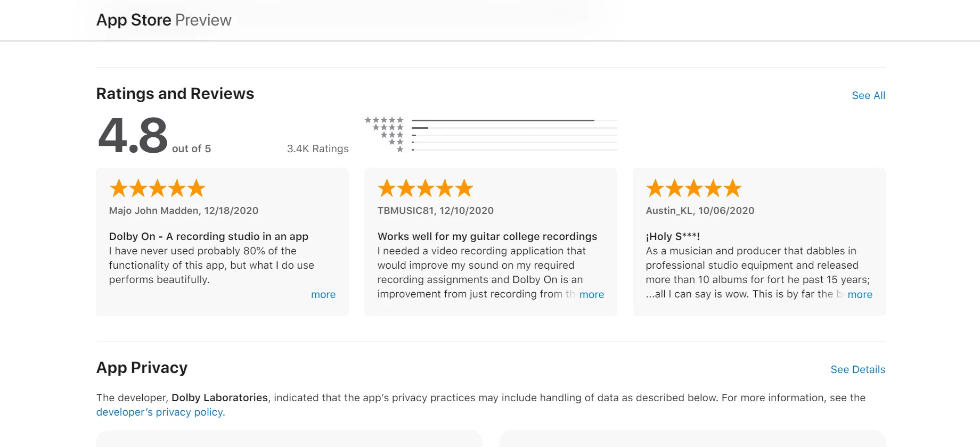Click the single-star row icon in histogram
980x447 pixels.
[x=400, y=150]
